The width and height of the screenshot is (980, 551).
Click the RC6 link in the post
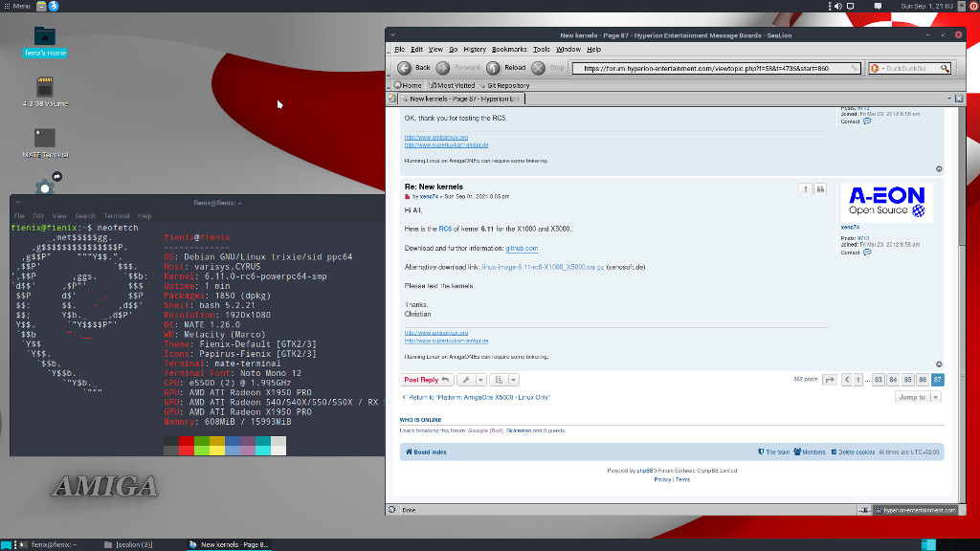[444, 229]
